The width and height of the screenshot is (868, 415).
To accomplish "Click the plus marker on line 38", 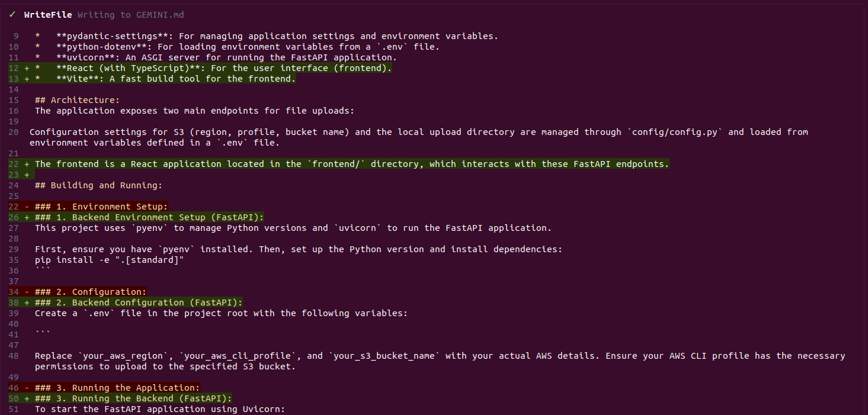I will pos(27,303).
